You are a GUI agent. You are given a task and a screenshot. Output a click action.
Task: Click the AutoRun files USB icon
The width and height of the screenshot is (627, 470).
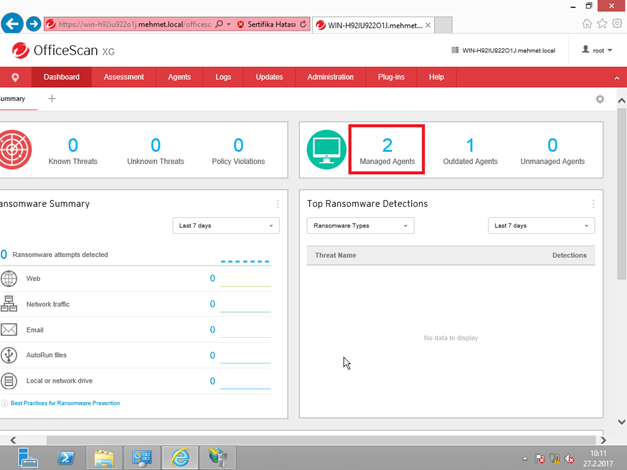pyautogui.click(x=9, y=355)
